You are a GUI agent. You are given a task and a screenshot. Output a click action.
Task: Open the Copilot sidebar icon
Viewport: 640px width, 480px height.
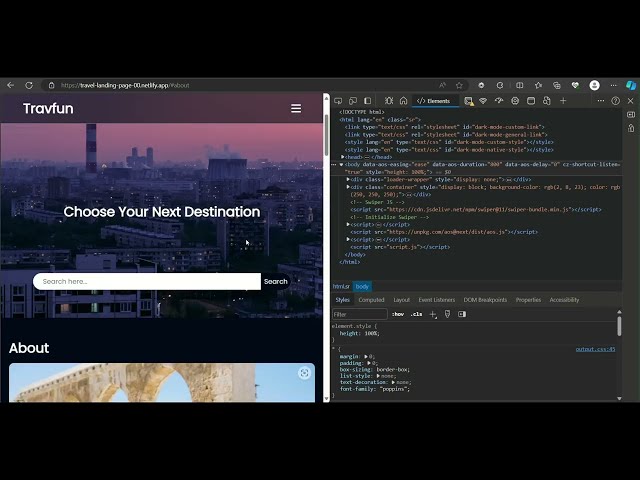click(x=631, y=85)
